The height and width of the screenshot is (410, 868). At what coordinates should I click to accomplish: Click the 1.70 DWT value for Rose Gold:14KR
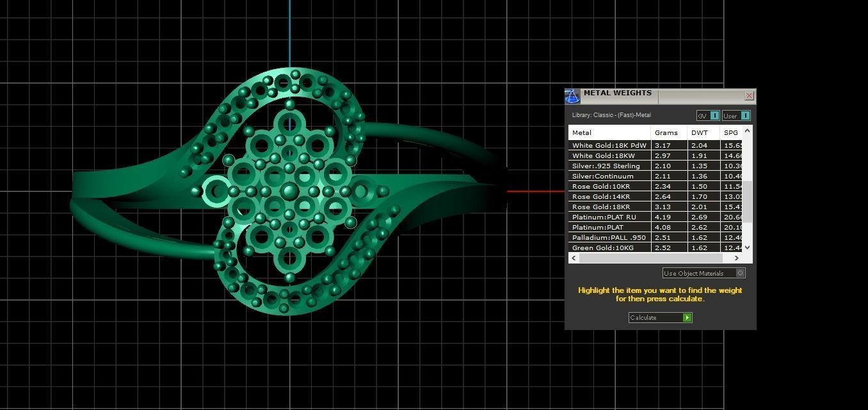(699, 196)
